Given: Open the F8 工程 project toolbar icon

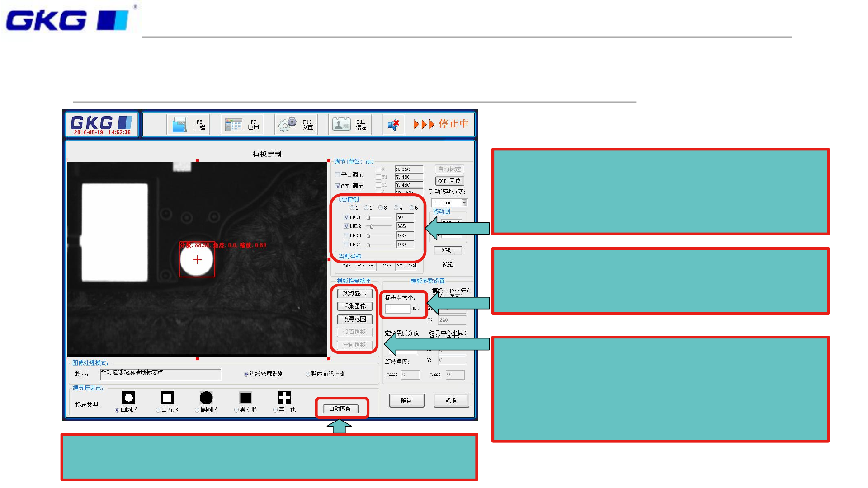Looking at the screenshot, I should [180, 125].
